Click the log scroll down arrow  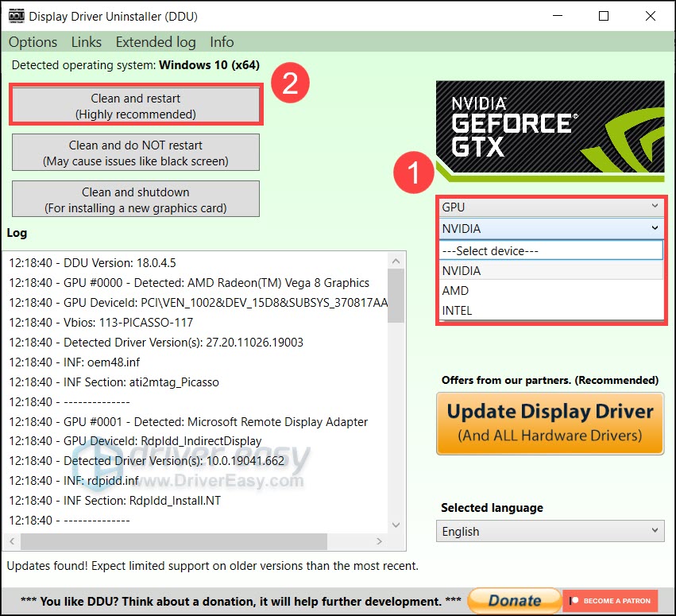coord(396,525)
